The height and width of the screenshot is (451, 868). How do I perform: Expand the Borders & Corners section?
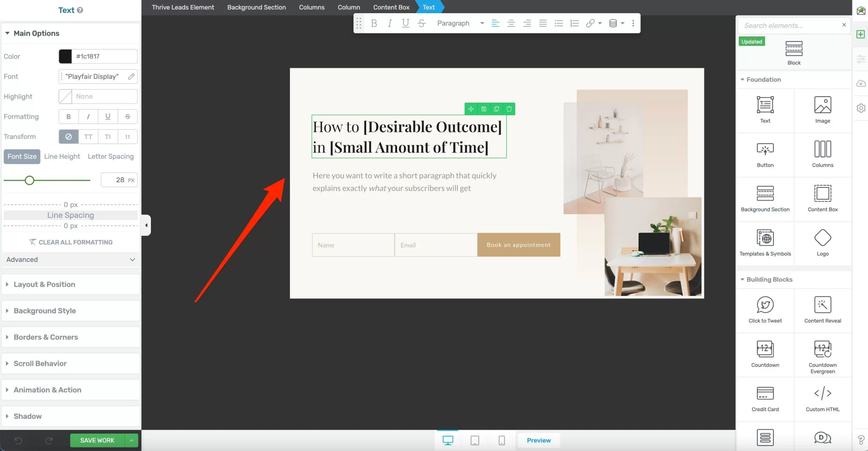71,337
